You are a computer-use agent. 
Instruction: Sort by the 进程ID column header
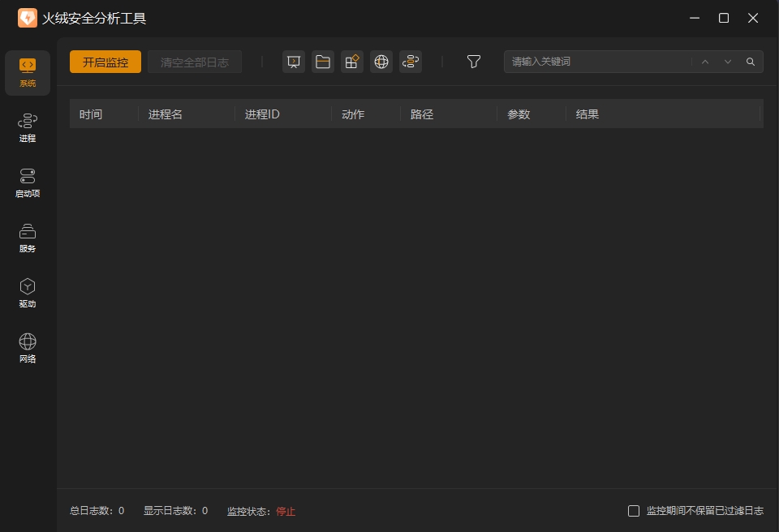[283, 114]
